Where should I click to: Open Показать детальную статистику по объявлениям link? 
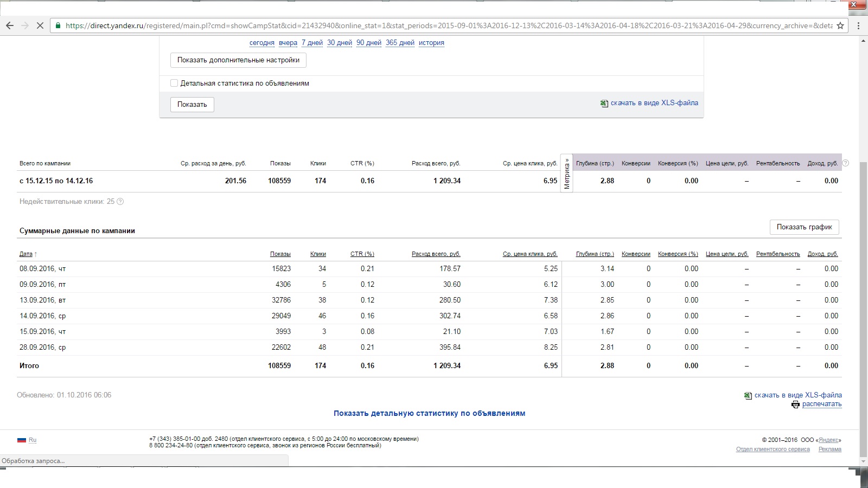pyautogui.click(x=429, y=413)
